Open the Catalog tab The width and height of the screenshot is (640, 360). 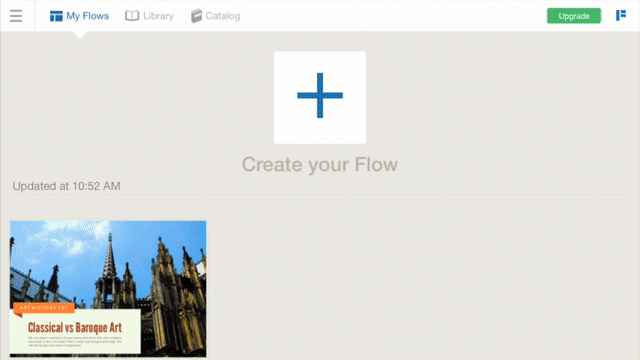tap(223, 16)
